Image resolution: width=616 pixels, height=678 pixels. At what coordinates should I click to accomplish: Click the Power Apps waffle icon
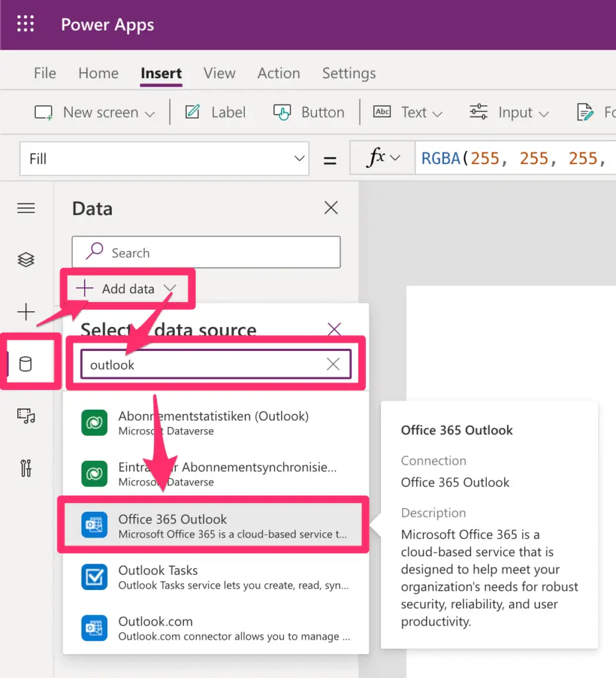coord(25,24)
